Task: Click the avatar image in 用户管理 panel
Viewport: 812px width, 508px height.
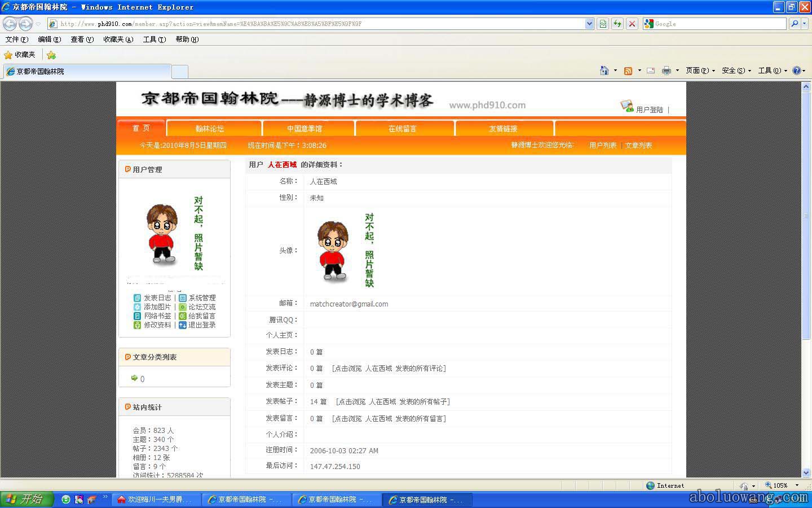Action: [174, 234]
